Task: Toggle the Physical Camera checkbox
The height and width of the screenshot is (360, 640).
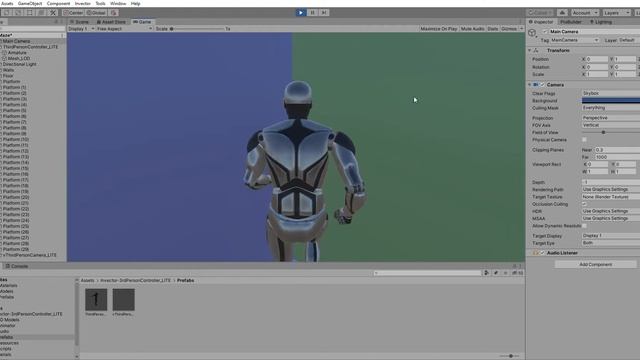Action: coord(584,140)
